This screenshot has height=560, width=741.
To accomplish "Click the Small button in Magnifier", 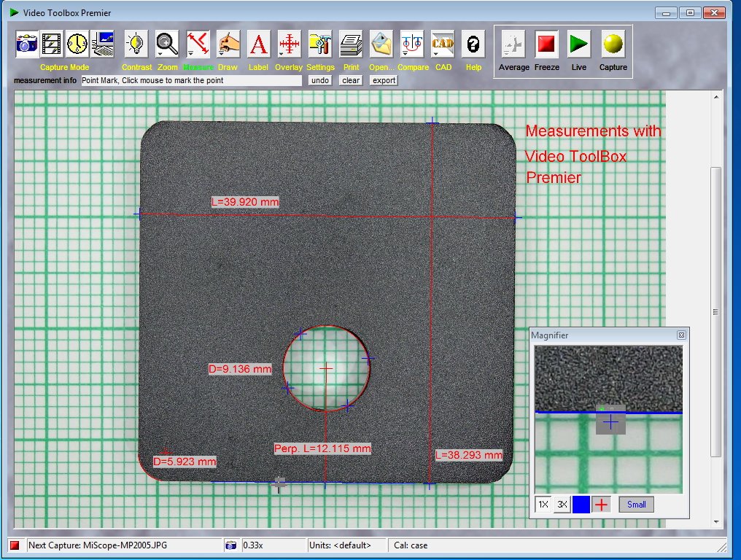I will tap(637, 505).
